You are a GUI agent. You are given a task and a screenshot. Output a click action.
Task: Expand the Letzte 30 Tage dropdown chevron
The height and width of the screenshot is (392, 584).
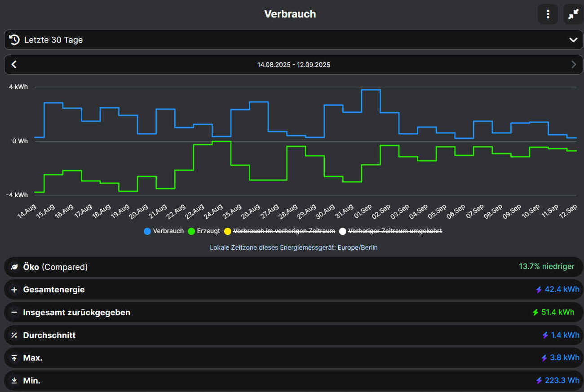pyautogui.click(x=573, y=40)
